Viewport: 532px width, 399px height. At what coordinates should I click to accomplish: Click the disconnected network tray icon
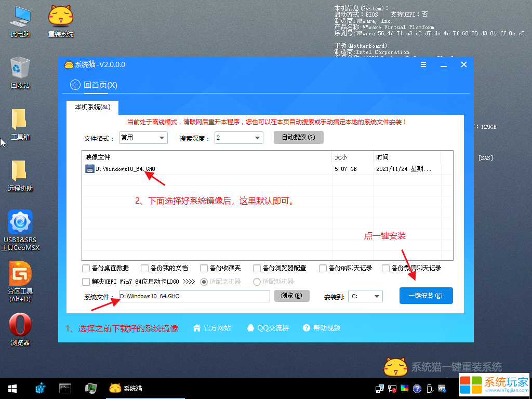click(x=392, y=389)
